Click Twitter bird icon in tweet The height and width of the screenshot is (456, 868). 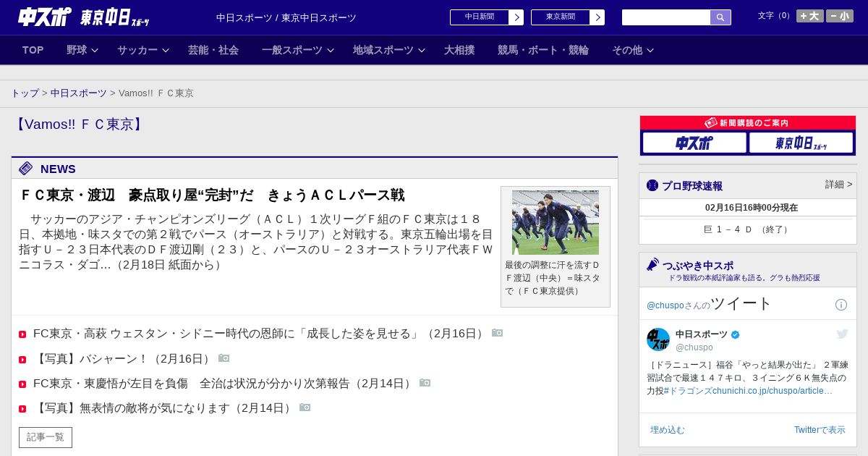[x=842, y=334]
